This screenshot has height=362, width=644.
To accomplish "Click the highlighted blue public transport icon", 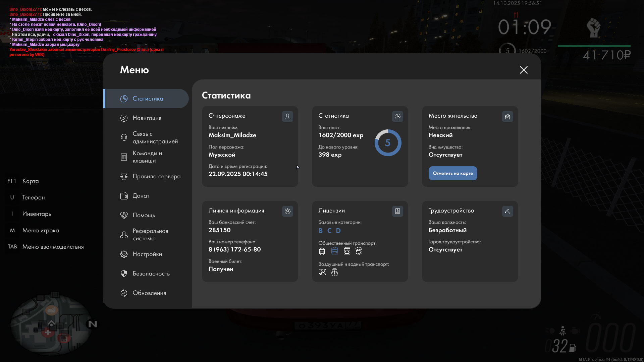I will pos(334,251).
